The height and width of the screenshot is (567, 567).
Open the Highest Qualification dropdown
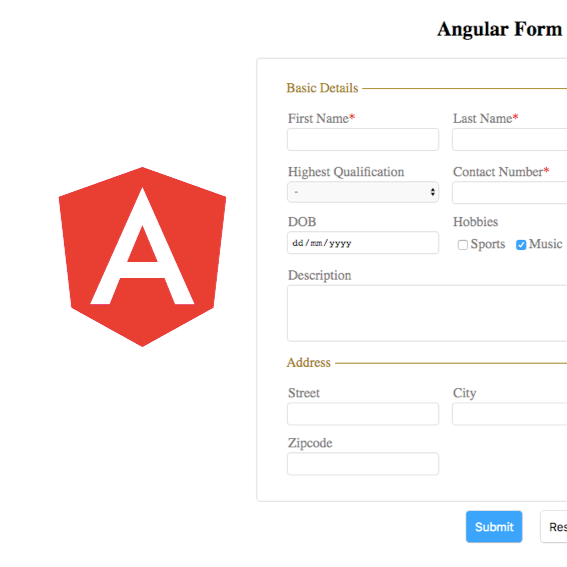[x=363, y=192]
